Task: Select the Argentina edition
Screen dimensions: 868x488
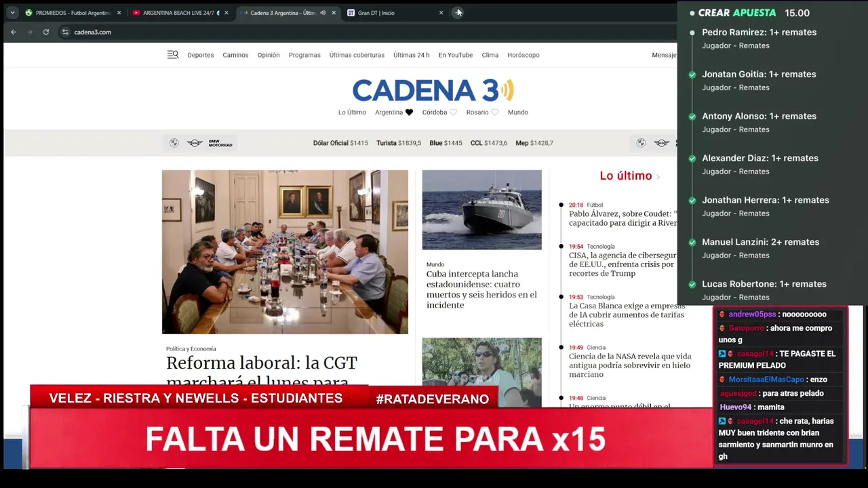Action: point(389,113)
